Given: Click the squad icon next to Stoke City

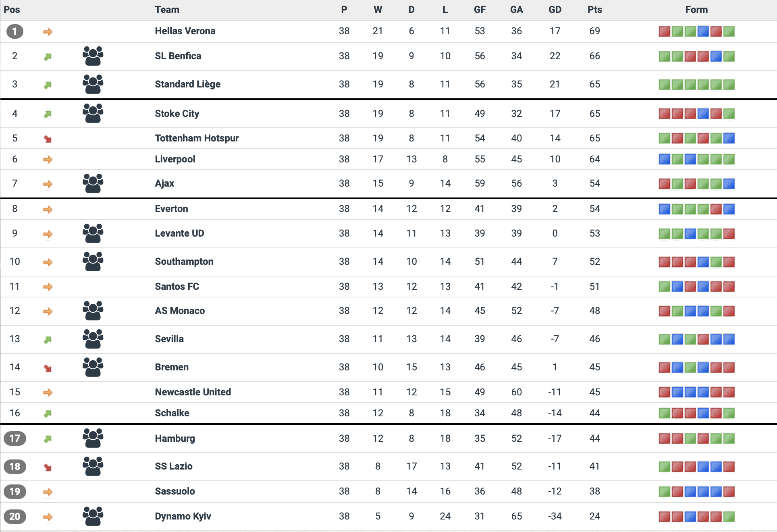Looking at the screenshot, I should pos(93,113).
